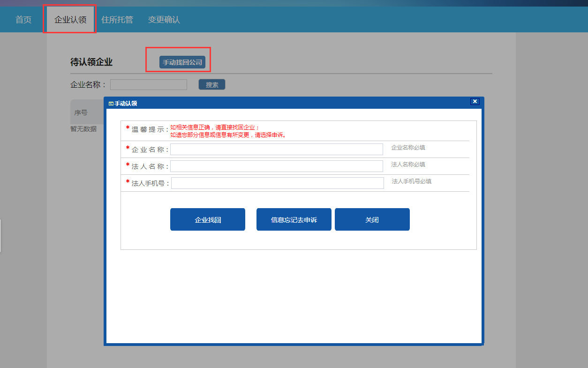Click the white handle on left screen edge
The image size is (588, 368).
[0, 235]
